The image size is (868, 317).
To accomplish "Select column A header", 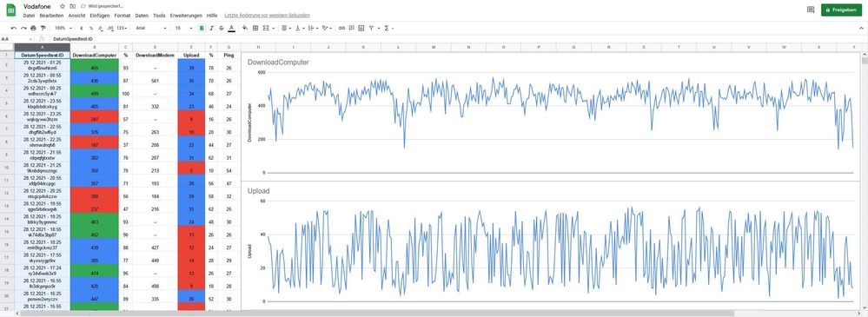I will (x=42, y=48).
